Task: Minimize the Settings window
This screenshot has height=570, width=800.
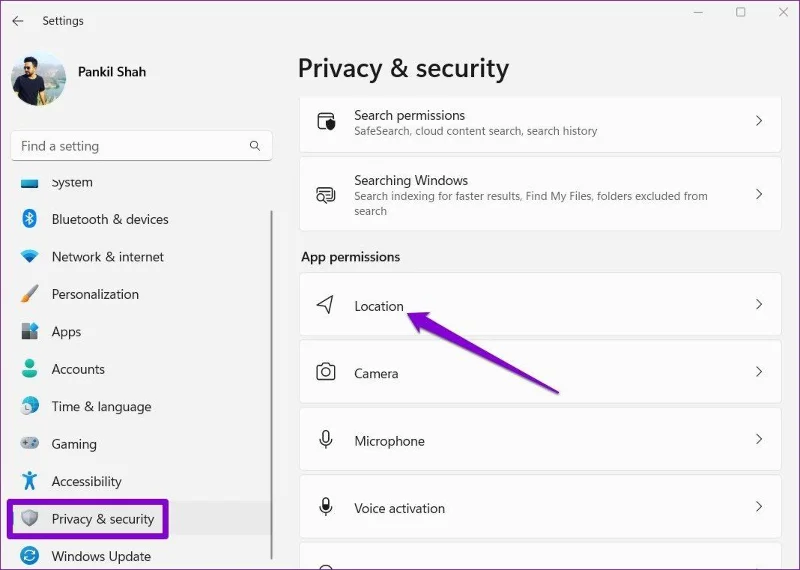Action: [698, 12]
